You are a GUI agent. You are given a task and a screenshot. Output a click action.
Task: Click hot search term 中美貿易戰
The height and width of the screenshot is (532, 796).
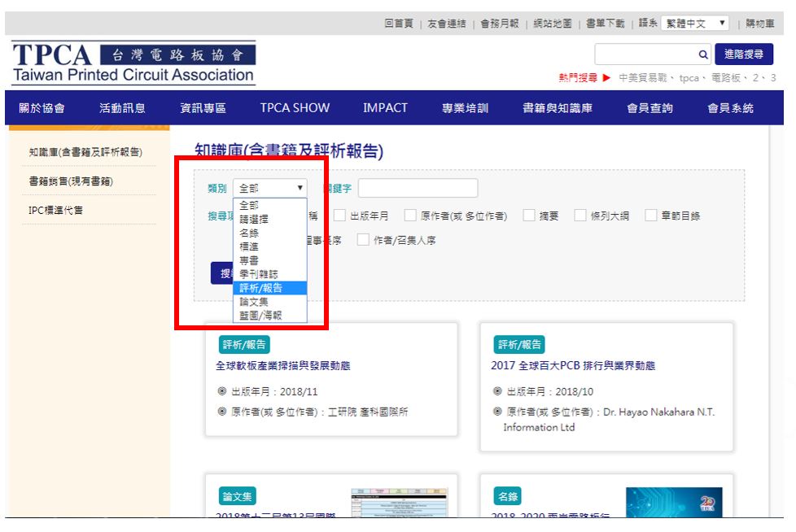[642, 77]
